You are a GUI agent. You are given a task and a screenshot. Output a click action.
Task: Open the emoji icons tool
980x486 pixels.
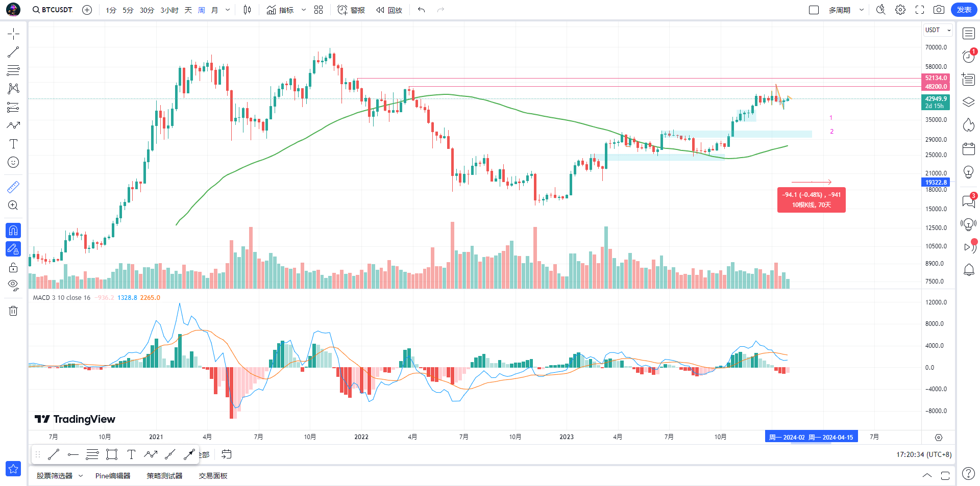point(13,162)
